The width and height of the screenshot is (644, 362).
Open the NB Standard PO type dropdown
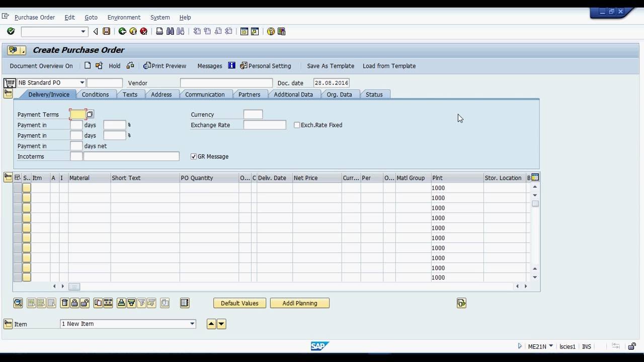[x=82, y=82]
